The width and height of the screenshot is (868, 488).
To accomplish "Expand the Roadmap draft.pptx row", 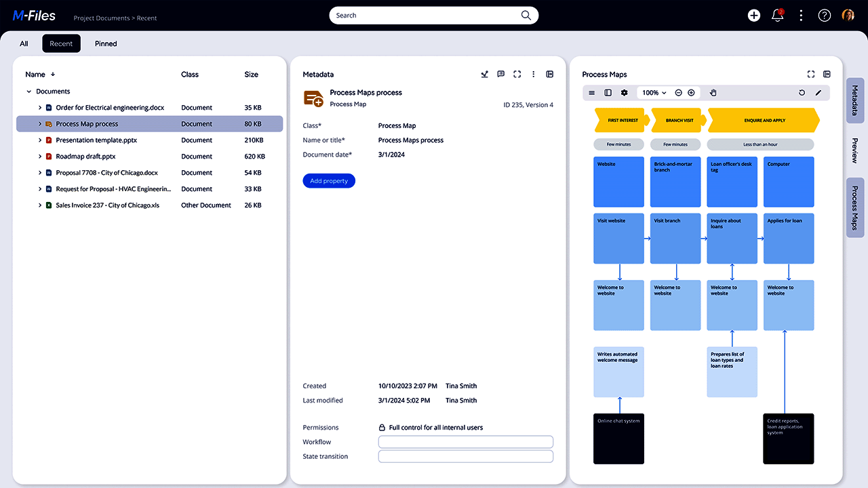I will pyautogui.click(x=40, y=157).
